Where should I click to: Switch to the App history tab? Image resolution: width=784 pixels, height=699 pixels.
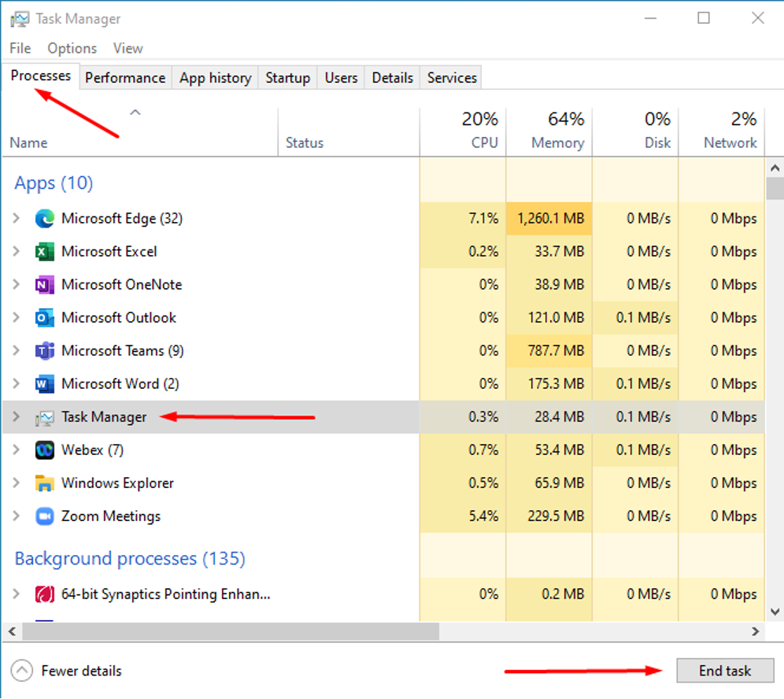coord(216,77)
